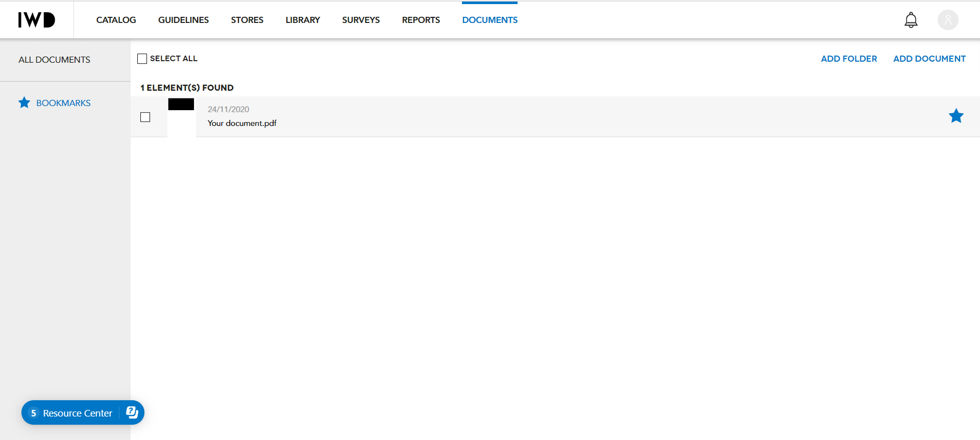Screen dimensions: 980x440
Task: Click the Add Folder link
Action: click(849, 59)
